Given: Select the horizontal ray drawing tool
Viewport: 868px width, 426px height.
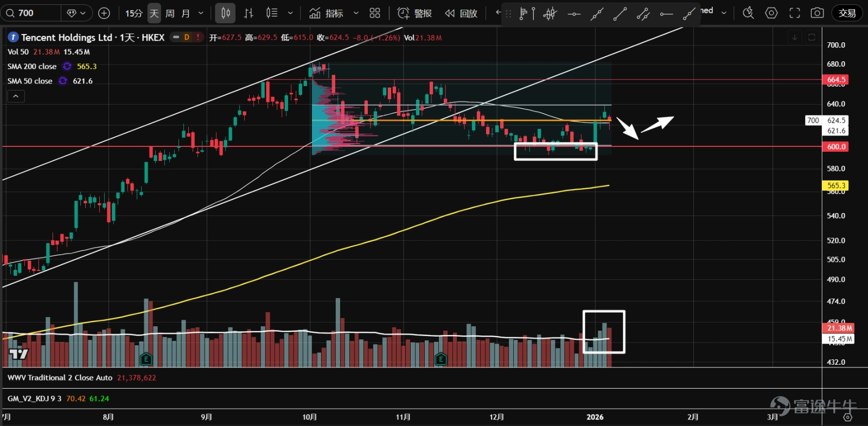Looking at the screenshot, I should pyautogui.click(x=666, y=14).
